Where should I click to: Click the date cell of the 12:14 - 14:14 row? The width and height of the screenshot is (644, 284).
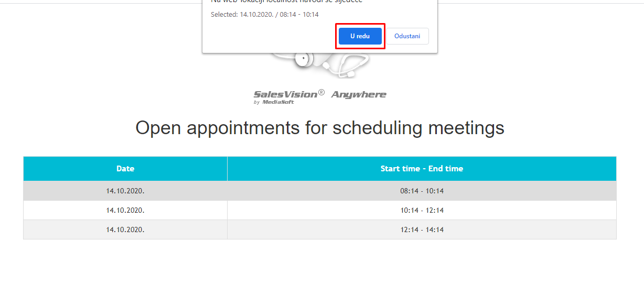125,230
